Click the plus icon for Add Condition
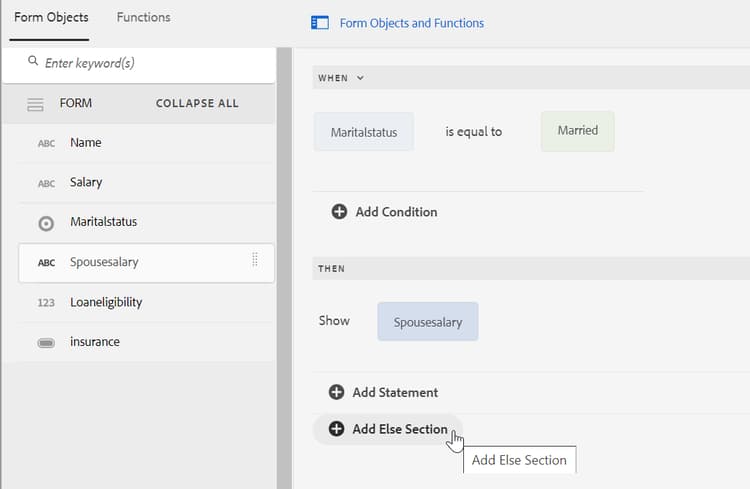750x489 pixels. [x=339, y=212]
